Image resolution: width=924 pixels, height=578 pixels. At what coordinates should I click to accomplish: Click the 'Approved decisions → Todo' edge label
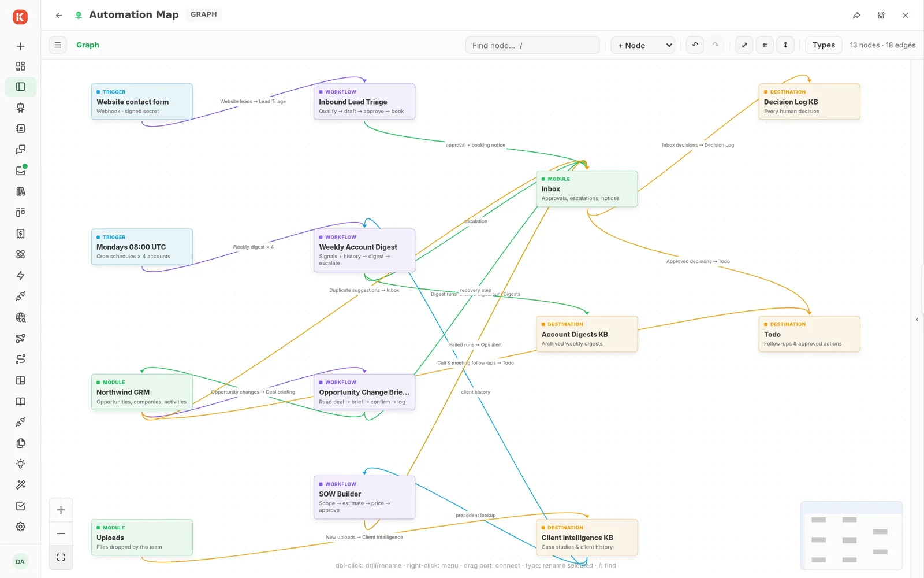[698, 261]
